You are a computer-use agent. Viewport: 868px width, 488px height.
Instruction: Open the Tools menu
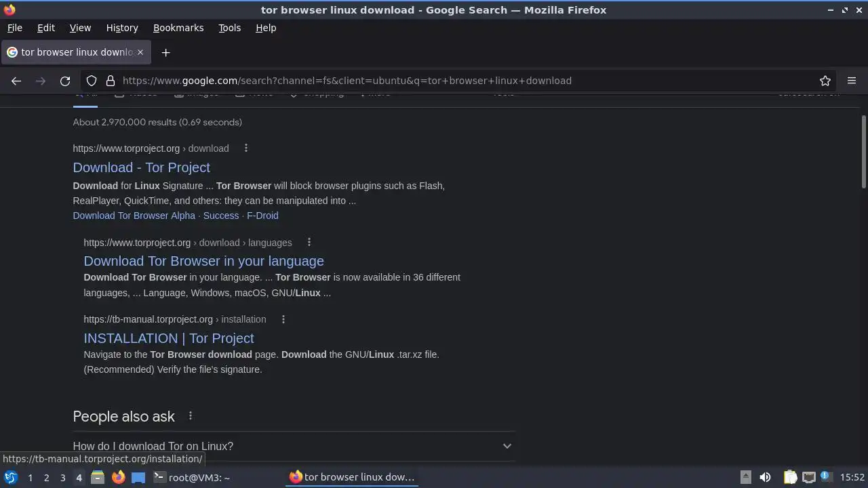tap(229, 28)
